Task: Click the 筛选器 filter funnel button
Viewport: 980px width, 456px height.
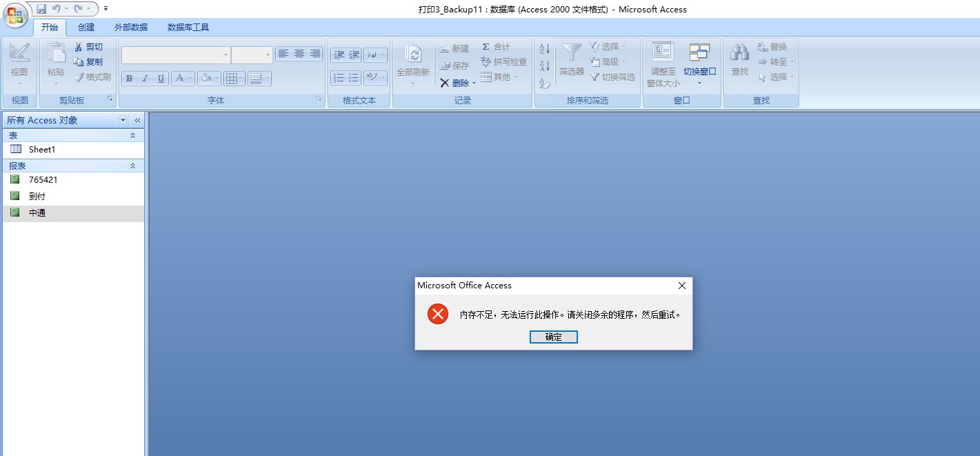Action: tap(572, 59)
